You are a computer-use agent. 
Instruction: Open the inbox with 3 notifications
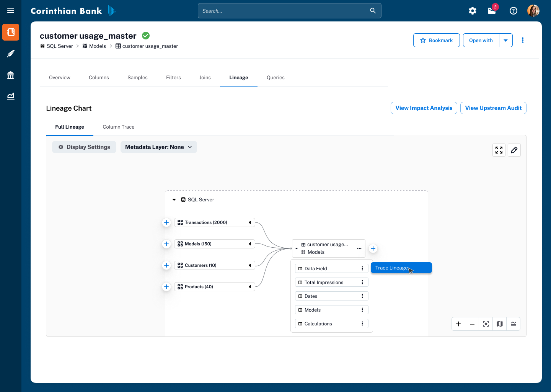click(x=492, y=10)
